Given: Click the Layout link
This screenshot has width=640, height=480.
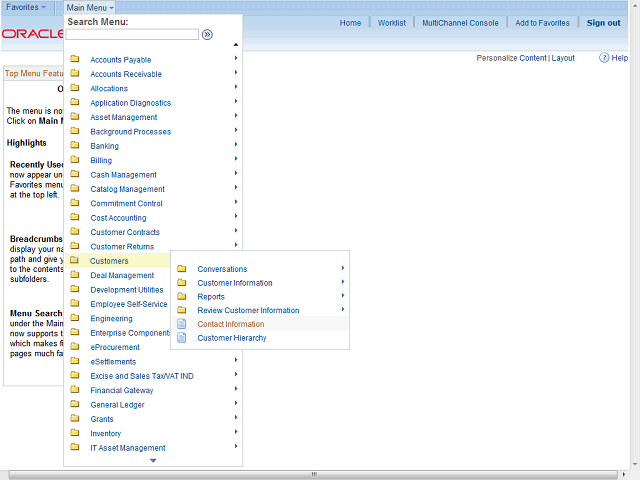Looking at the screenshot, I should [563, 58].
